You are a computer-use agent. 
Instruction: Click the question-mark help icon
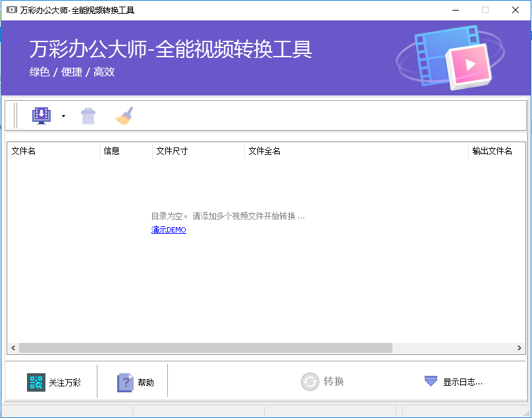pos(125,382)
